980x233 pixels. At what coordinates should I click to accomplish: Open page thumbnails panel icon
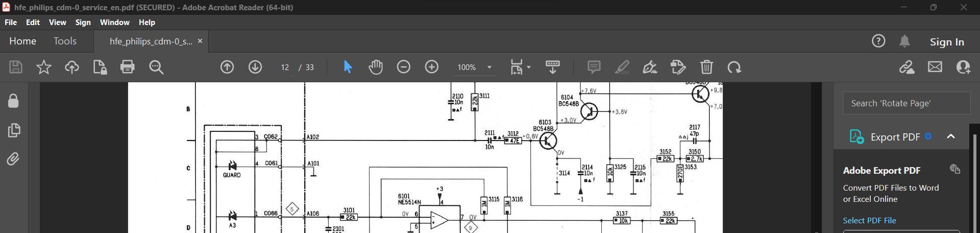[x=14, y=130]
